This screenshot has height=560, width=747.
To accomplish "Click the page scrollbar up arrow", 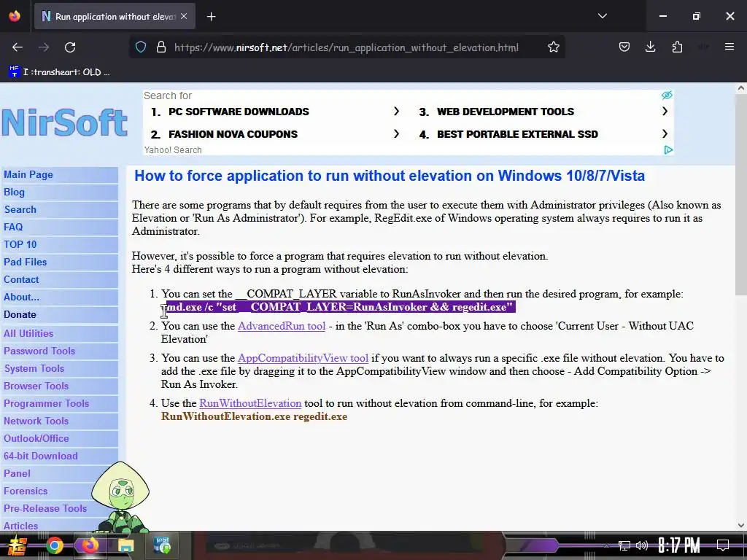I will pyautogui.click(x=741, y=88).
